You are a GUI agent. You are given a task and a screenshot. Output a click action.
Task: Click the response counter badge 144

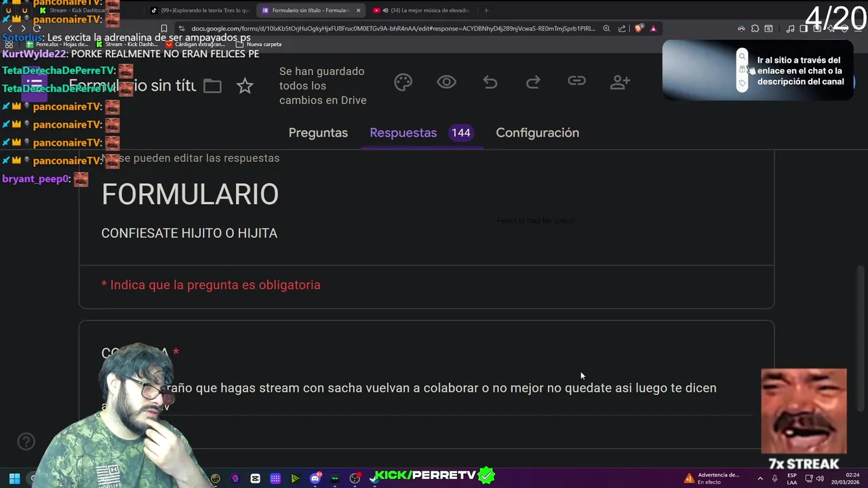[x=461, y=133]
